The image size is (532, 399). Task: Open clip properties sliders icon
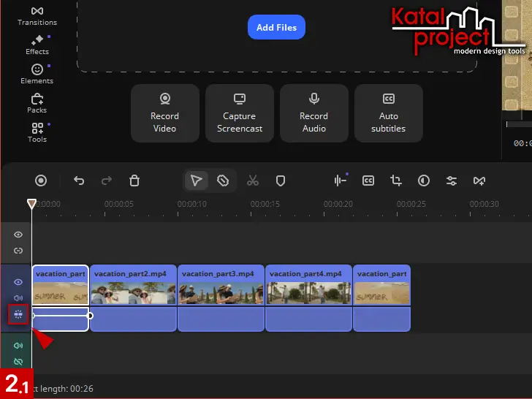coord(452,180)
